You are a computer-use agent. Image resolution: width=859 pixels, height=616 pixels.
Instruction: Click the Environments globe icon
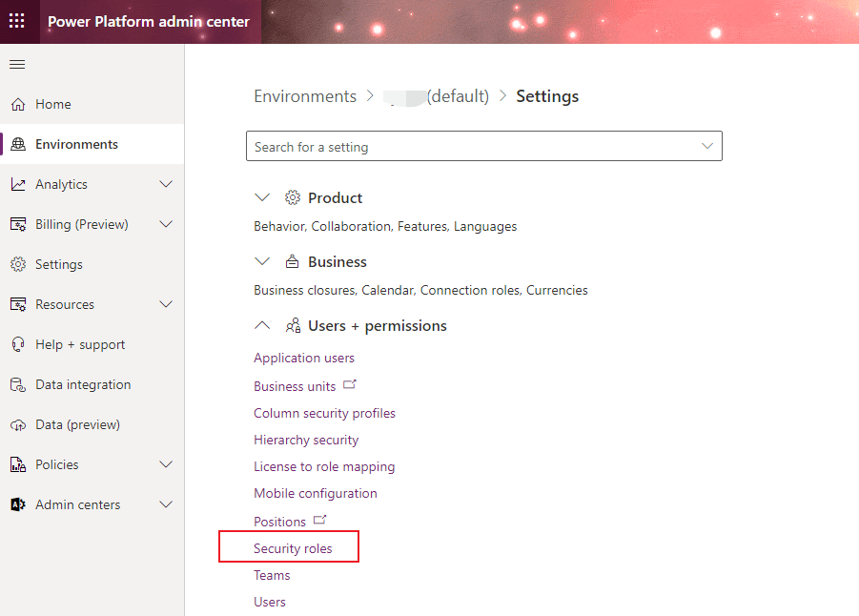[18, 144]
